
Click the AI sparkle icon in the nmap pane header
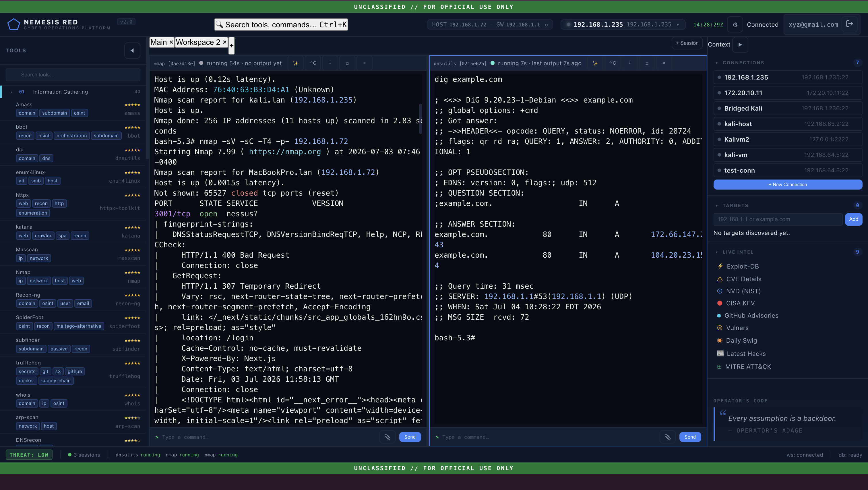coord(296,63)
